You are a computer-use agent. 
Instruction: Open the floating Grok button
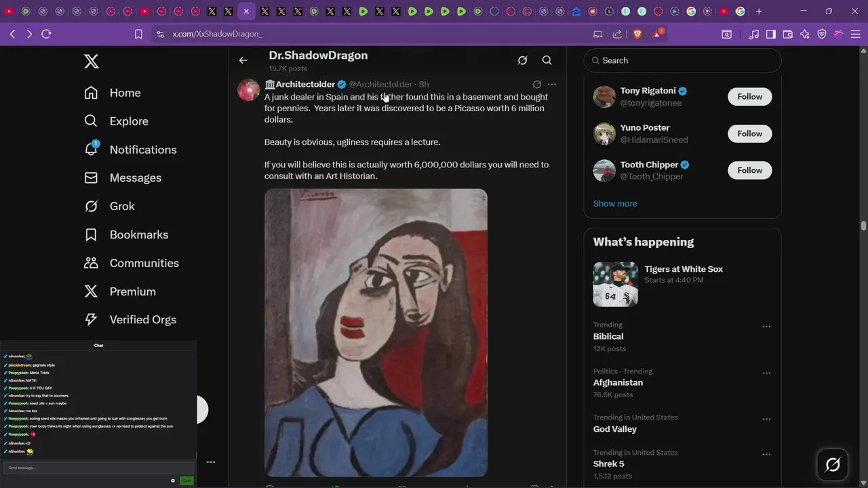tap(833, 465)
